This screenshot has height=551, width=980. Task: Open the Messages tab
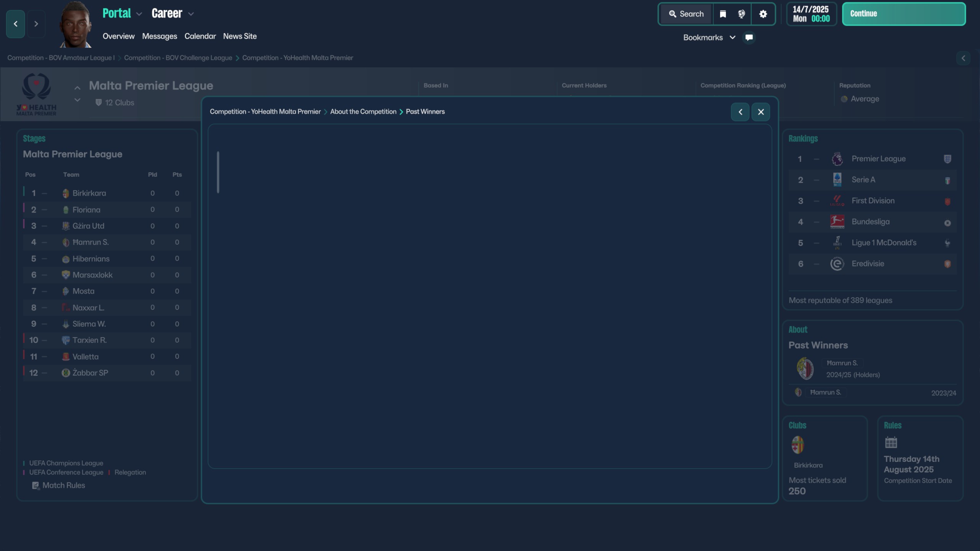159,36
